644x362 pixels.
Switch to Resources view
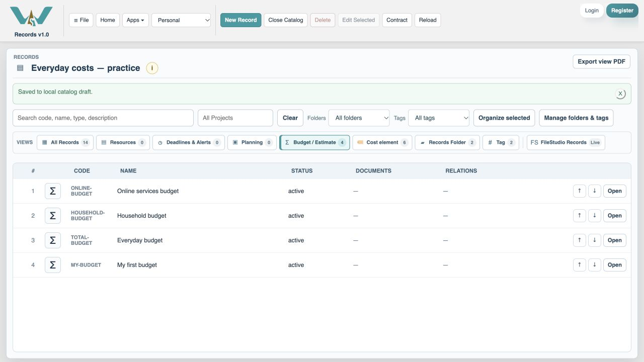coord(123,142)
